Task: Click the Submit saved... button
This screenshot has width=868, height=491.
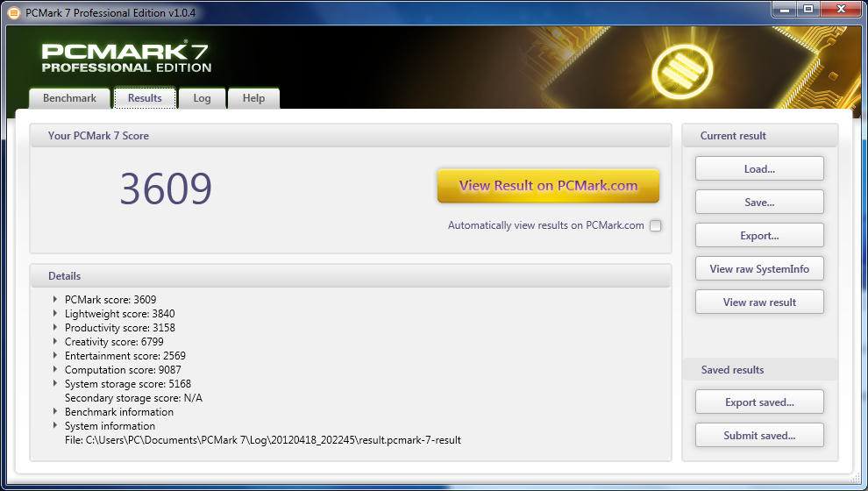Action: [x=759, y=435]
